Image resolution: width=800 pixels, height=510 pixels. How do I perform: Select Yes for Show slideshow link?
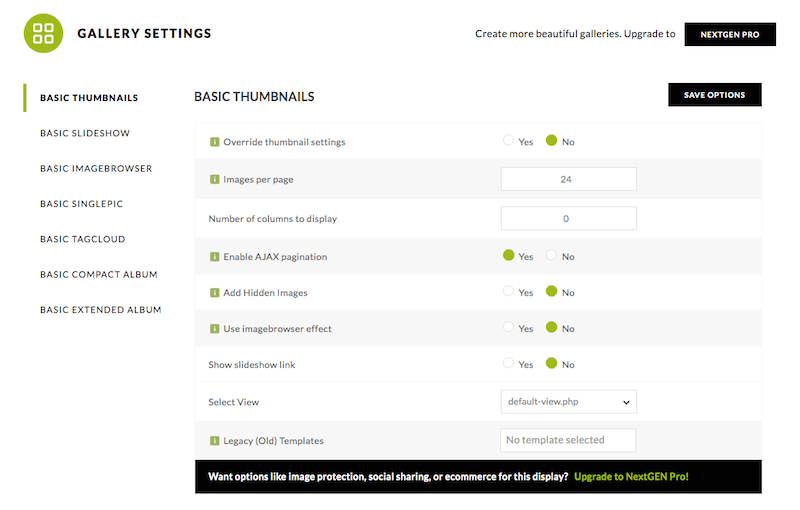508,363
